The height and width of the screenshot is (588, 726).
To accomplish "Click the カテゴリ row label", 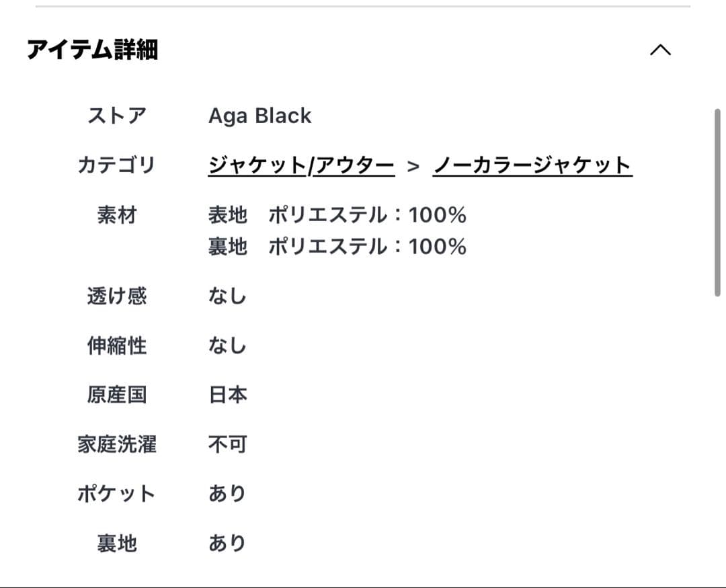I will point(118,165).
